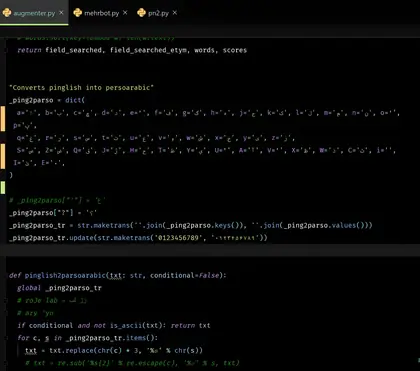Click the green added-line marker in the gutter
The height and width of the screenshot is (371, 420).
(2, 188)
